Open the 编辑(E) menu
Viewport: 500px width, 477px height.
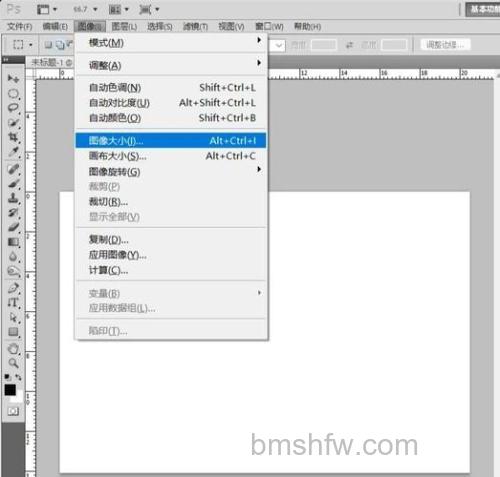[x=55, y=26]
